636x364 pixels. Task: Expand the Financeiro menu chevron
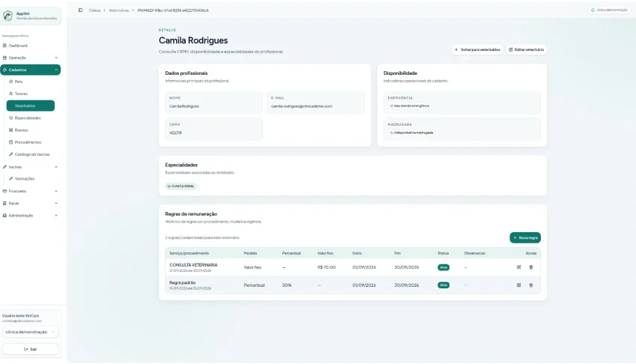pos(56,191)
